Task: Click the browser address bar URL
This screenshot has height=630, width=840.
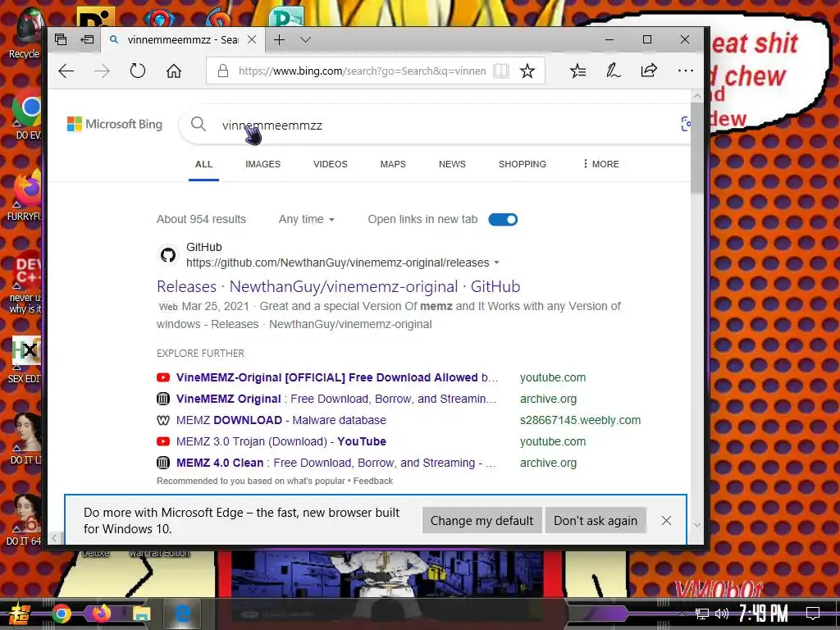Action: [x=362, y=71]
